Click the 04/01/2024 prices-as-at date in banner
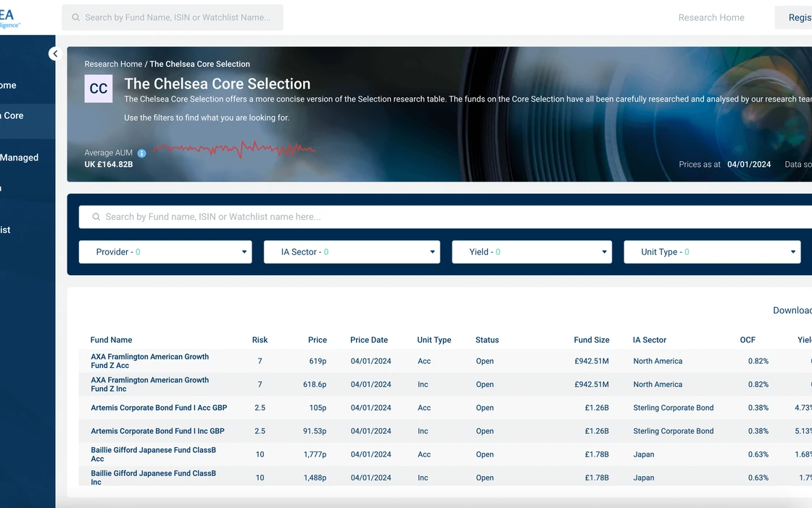 tap(749, 164)
